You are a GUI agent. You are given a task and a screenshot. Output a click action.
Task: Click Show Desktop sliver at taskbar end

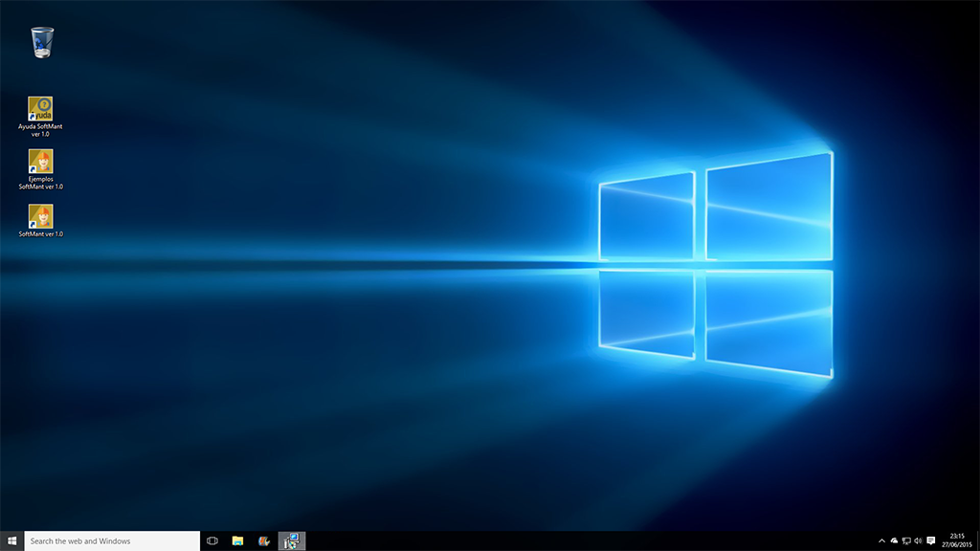tap(977, 540)
